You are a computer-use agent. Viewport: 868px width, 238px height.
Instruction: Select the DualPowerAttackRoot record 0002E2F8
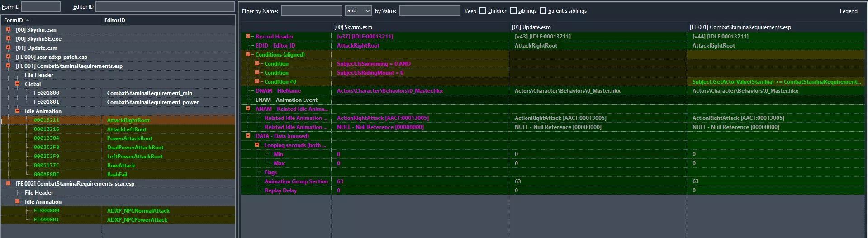tap(118, 147)
